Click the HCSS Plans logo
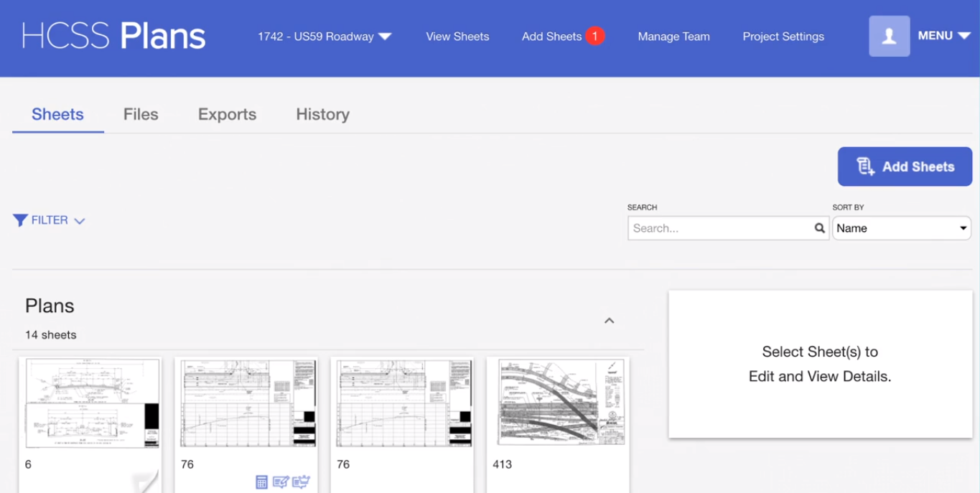Viewport: 980px width, 493px height. click(113, 36)
